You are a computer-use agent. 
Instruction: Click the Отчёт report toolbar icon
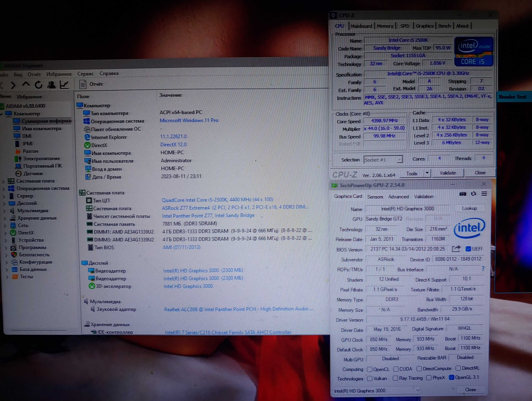(x=83, y=85)
